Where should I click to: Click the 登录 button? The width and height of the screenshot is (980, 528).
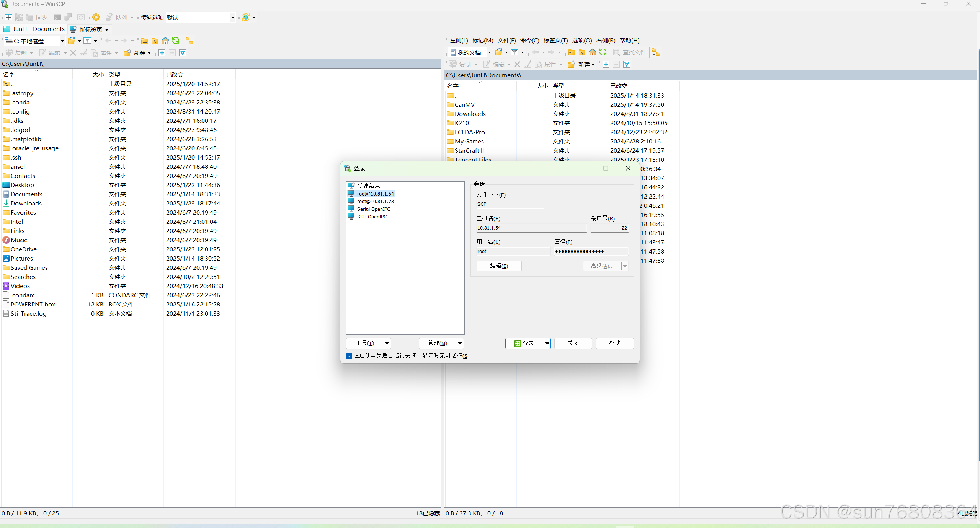(x=524, y=343)
